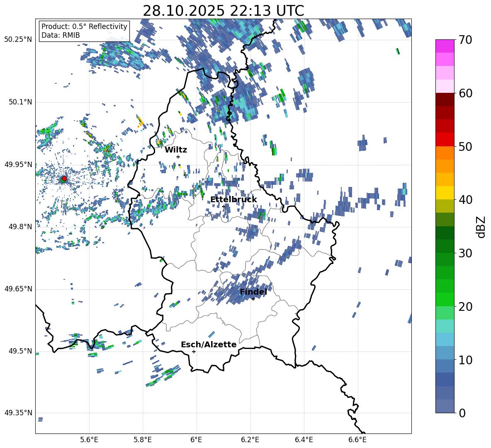Click the 6.2°E longitude label
The image size is (491, 448).
(x=250, y=440)
